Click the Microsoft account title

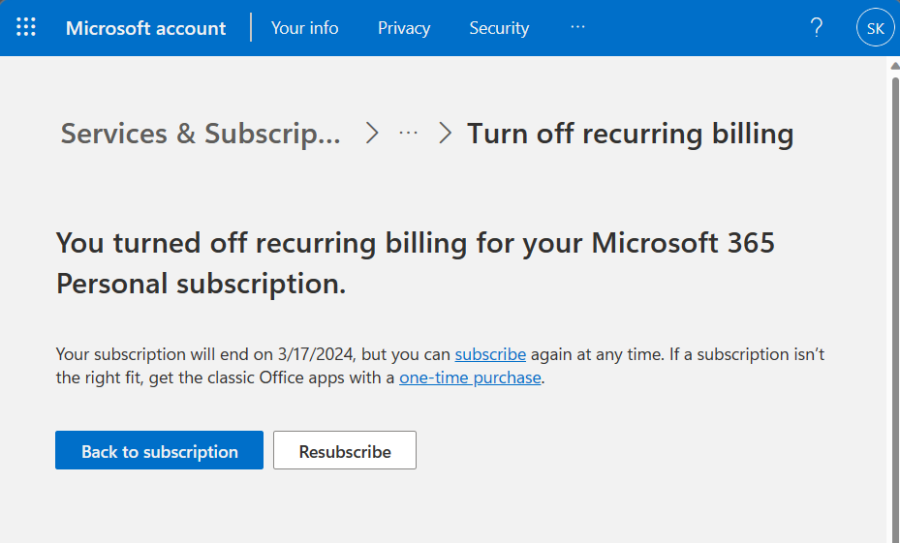click(146, 28)
